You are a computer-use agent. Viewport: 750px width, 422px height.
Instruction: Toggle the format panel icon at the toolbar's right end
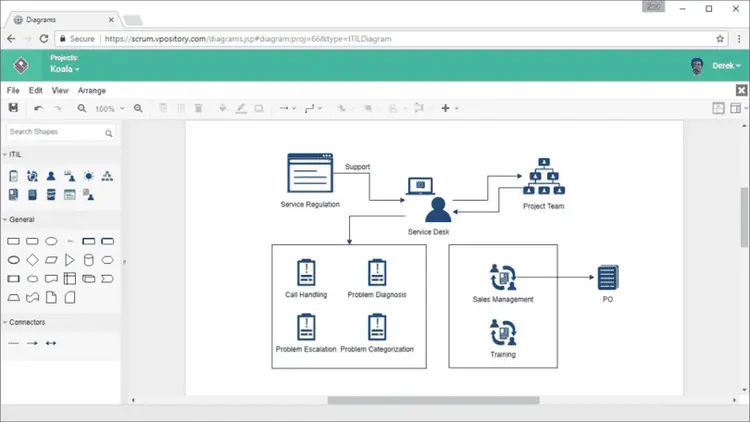tap(736, 108)
